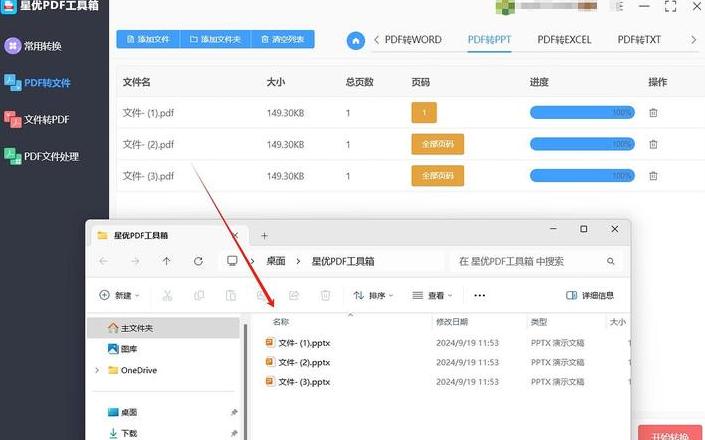Select 文件- (1).pdf in the file list
This screenshot has height=440, width=705.
coord(148,113)
